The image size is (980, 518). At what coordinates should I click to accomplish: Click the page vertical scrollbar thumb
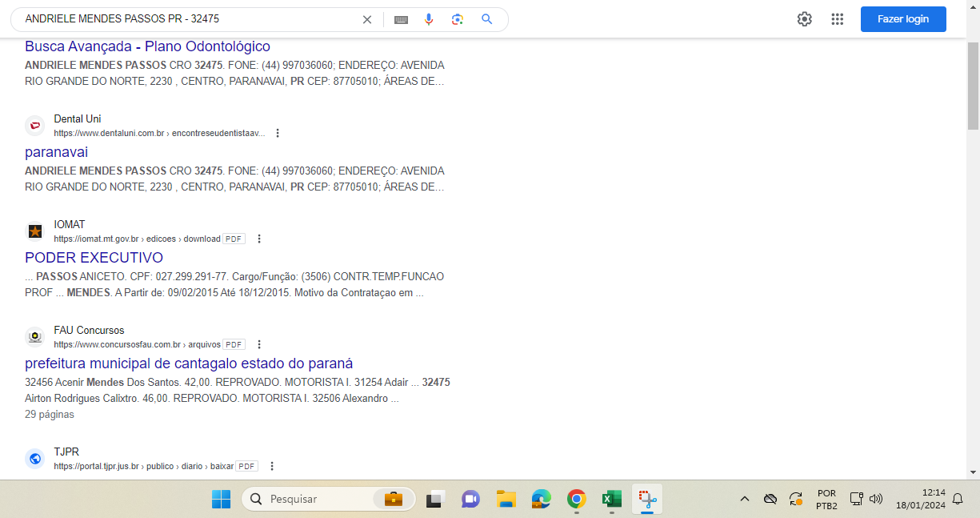[973, 86]
